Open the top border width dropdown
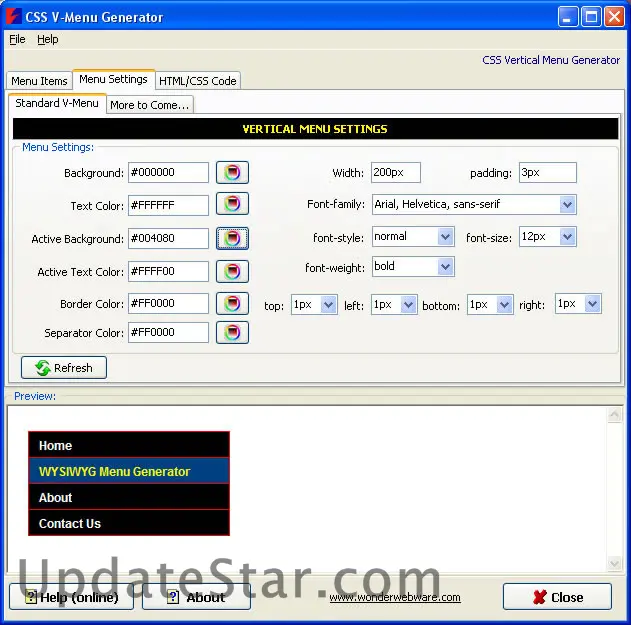This screenshot has width=631, height=625. [329, 304]
